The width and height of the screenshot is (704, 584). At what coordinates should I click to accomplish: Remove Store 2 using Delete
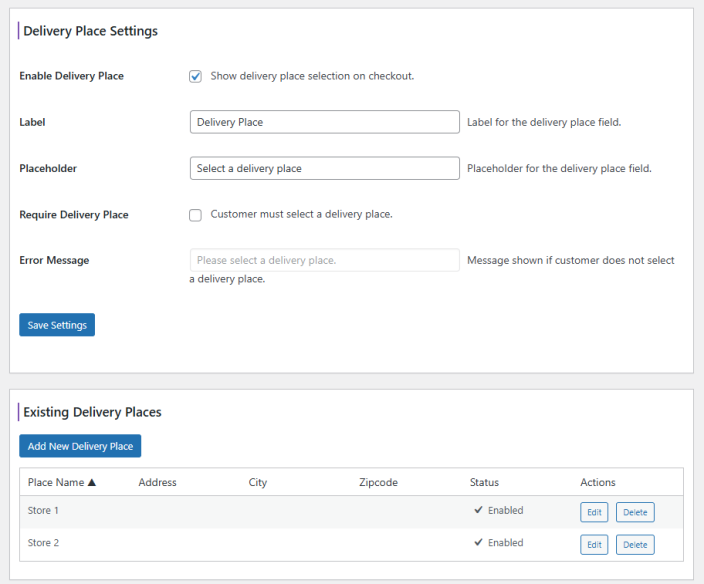[635, 545]
